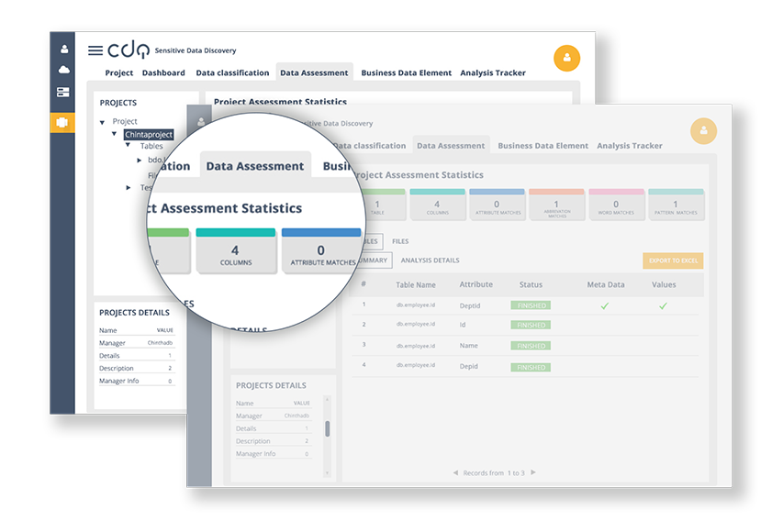The width and height of the screenshot is (783, 532).
Task: Click the 1 Pattern Matches statistic card
Action: pyautogui.click(x=676, y=205)
